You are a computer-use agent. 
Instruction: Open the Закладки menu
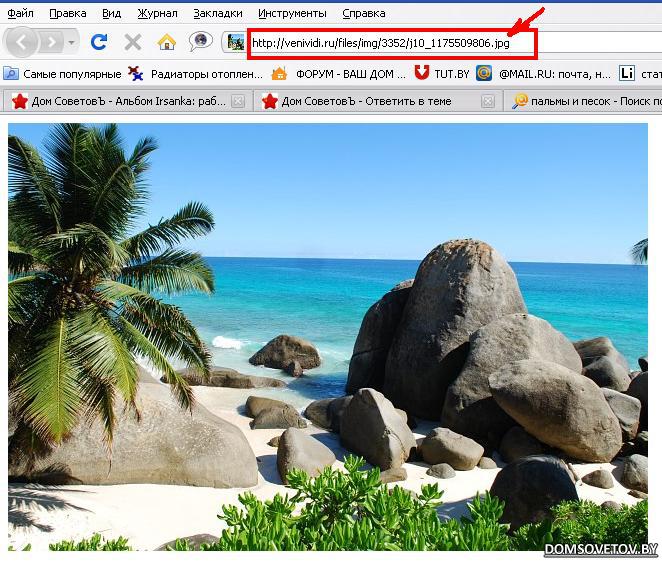pos(217,13)
